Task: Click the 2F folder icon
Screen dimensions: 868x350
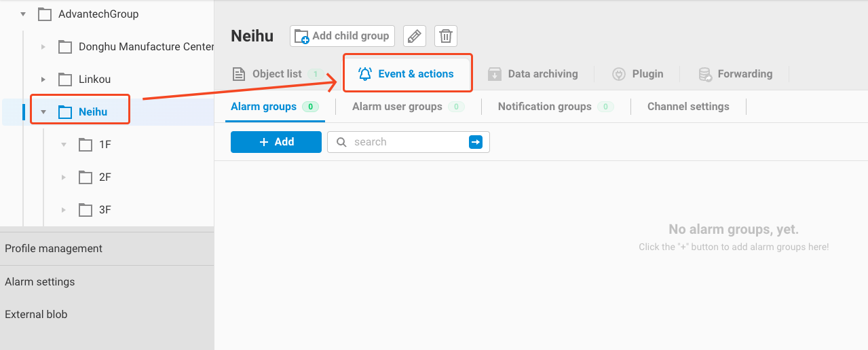Action: (86, 177)
